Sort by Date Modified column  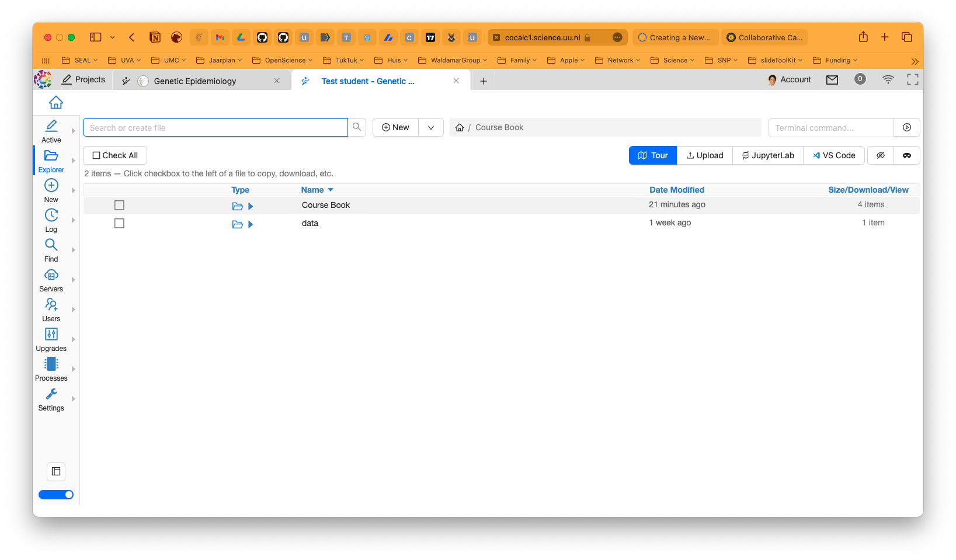[x=677, y=190]
